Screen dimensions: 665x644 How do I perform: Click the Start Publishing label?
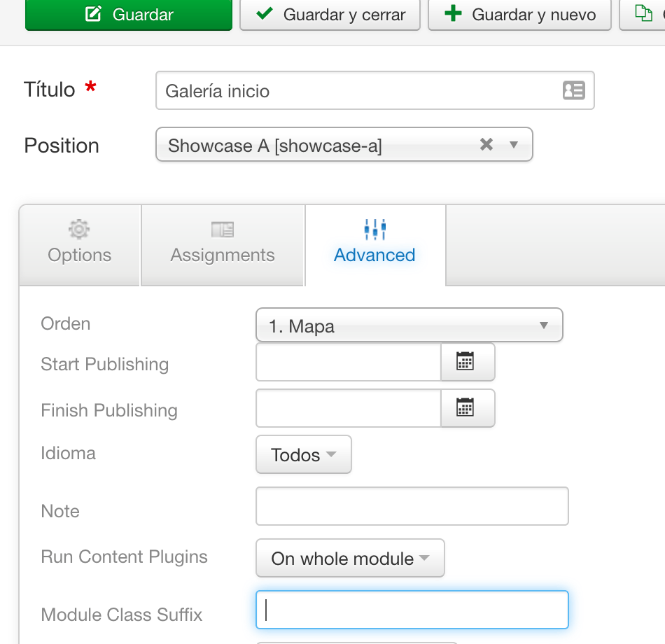[105, 365]
